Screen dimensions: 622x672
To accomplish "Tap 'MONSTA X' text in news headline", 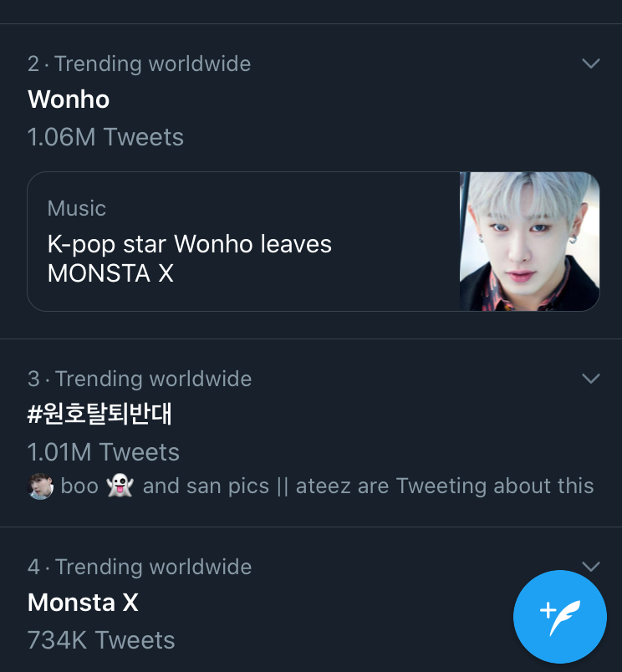I will pos(110,273).
